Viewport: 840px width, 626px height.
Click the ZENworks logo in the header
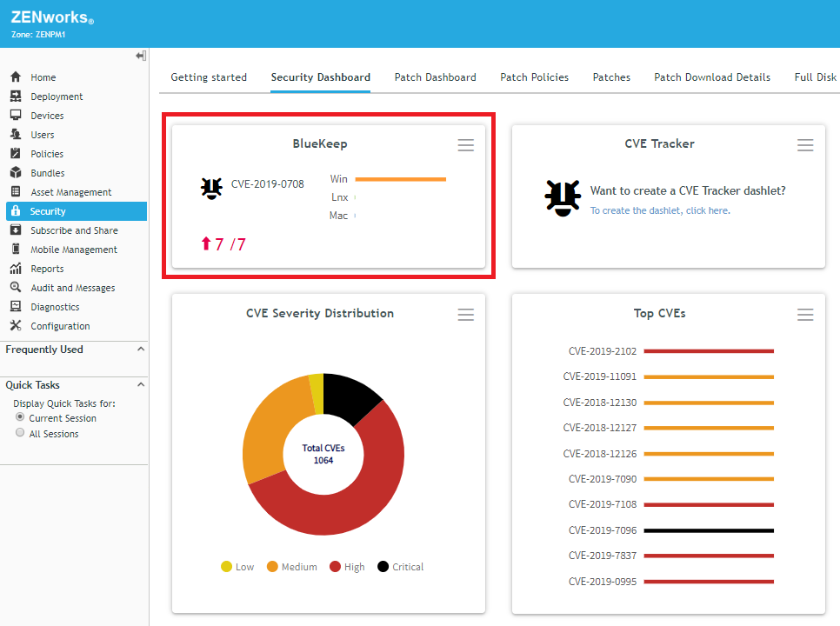[x=52, y=17]
